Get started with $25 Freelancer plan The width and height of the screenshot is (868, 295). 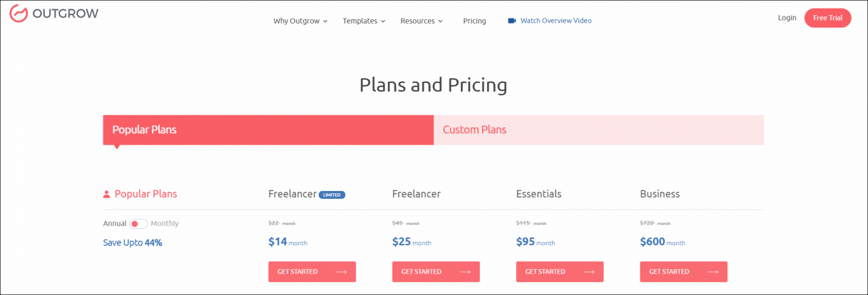tap(436, 272)
